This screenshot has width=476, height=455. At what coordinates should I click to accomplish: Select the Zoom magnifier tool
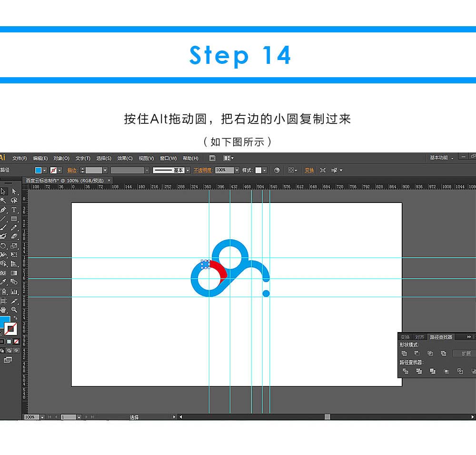click(x=14, y=310)
